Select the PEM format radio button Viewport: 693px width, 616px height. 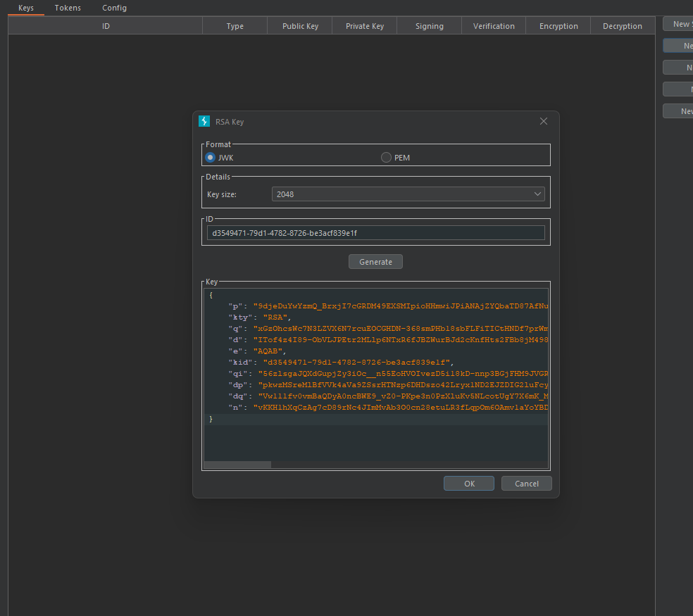tap(386, 157)
